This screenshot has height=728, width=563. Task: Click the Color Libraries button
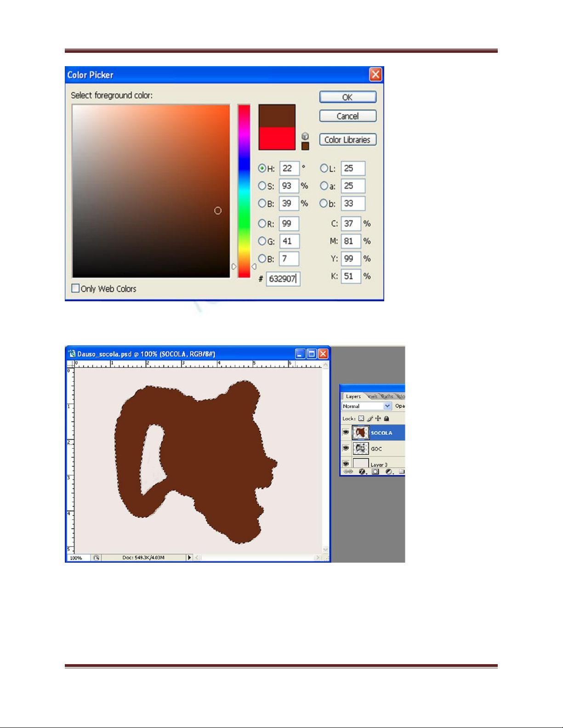pos(347,140)
